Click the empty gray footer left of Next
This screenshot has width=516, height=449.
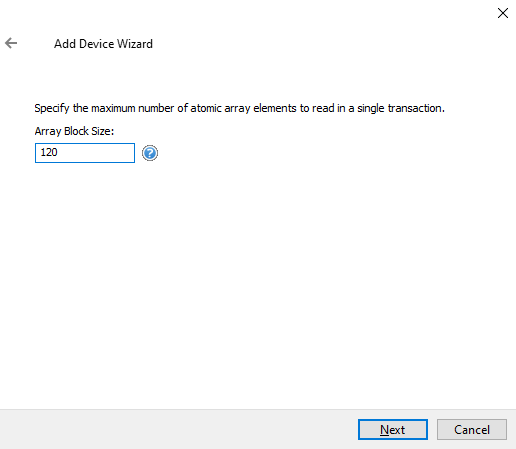click(177, 429)
